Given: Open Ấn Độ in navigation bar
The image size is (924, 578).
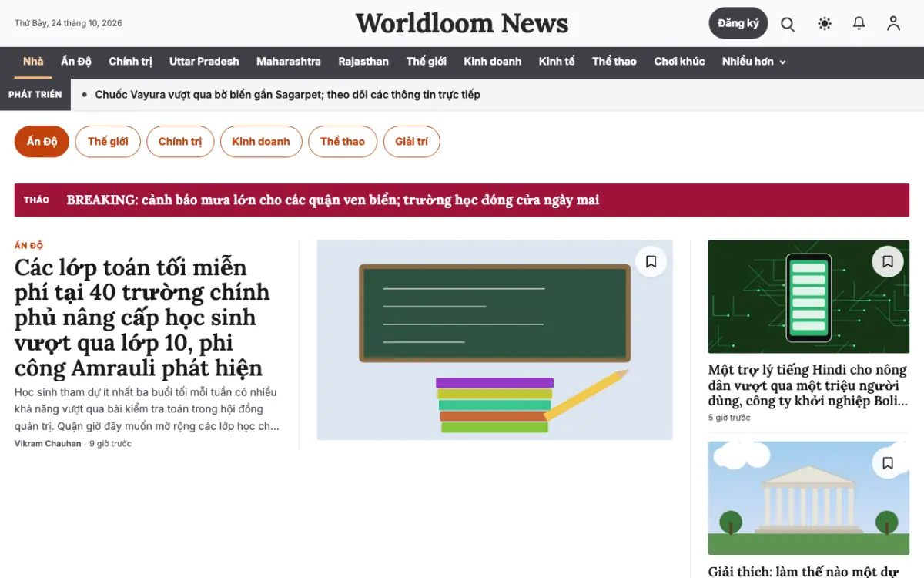Looking at the screenshot, I should tap(76, 62).
